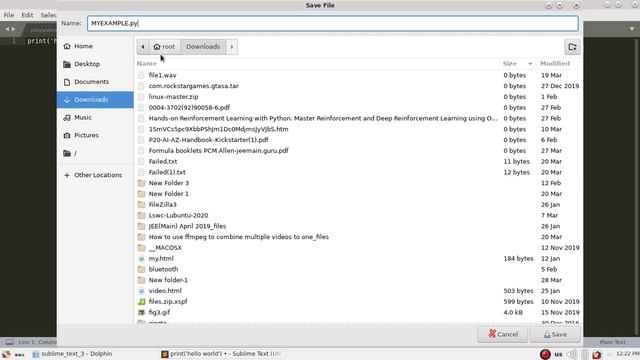Click the New Folder 3 folder icon
Image resolution: width=640 pixels, height=360 pixels.
pyautogui.click(x=141, y=183)
